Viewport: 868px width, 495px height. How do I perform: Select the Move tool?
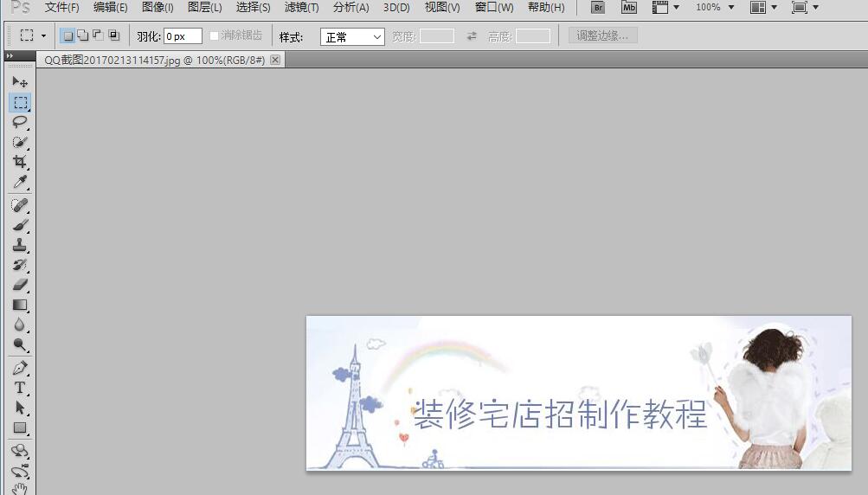pyautogui.click(x=20, y=82)
